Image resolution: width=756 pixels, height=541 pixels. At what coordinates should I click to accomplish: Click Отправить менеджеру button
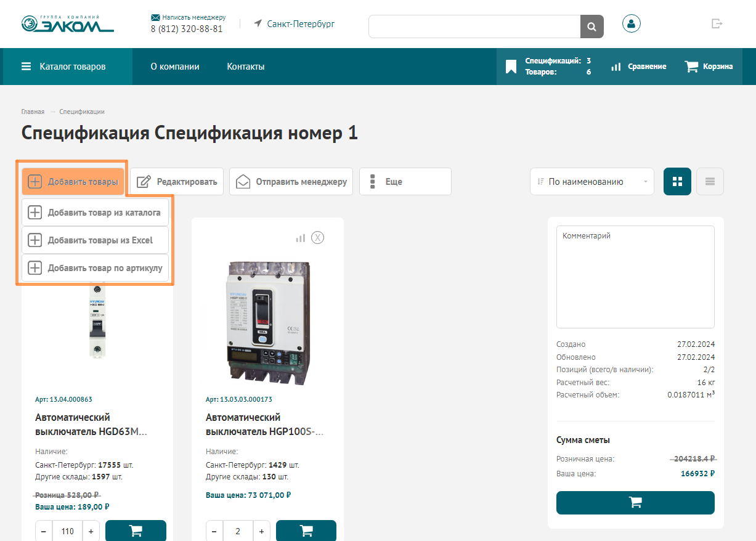pos(291,182)
